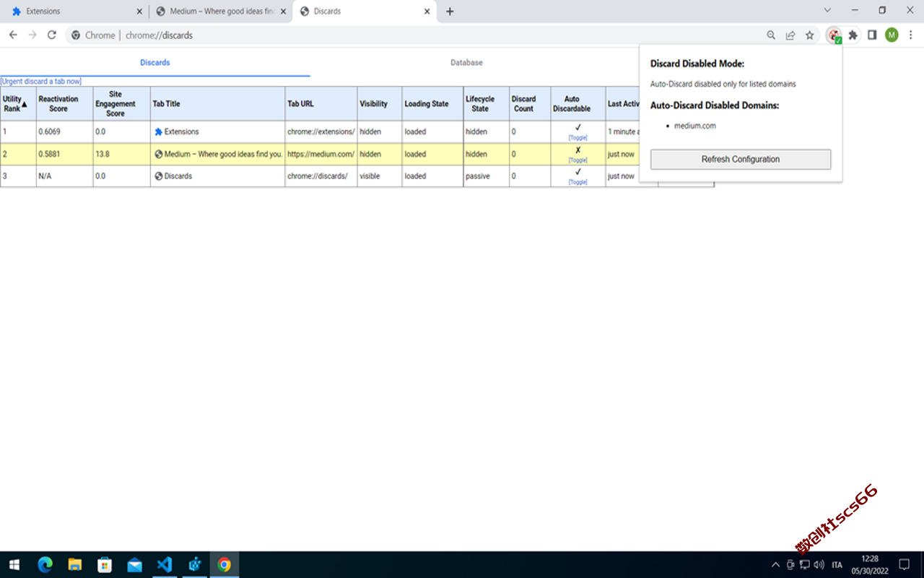Toggle auto discardable for Extensions row
The height and width of the screenshot is (578, 924).
[577, 137]
